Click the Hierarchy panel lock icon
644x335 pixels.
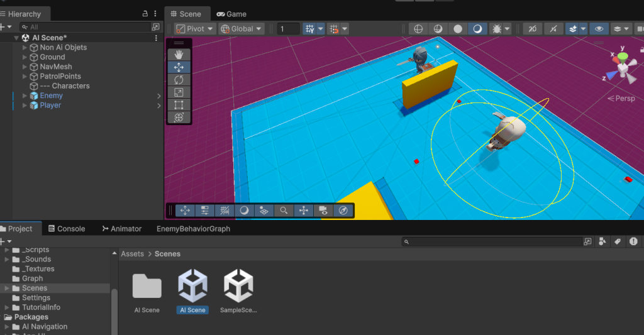(146, 14)
